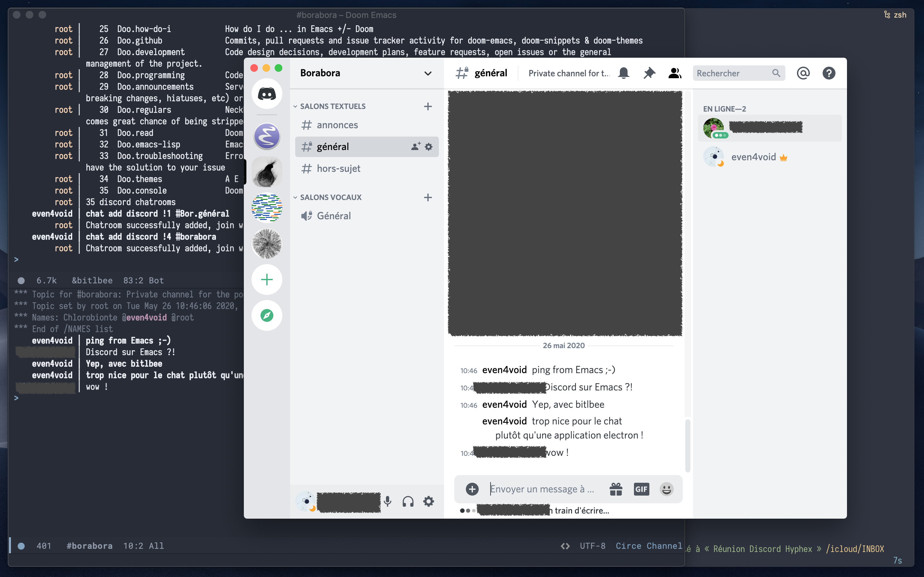Toggle microphone mute in user panel
This screenshot has width=924, height=577.
coord(388,501)
